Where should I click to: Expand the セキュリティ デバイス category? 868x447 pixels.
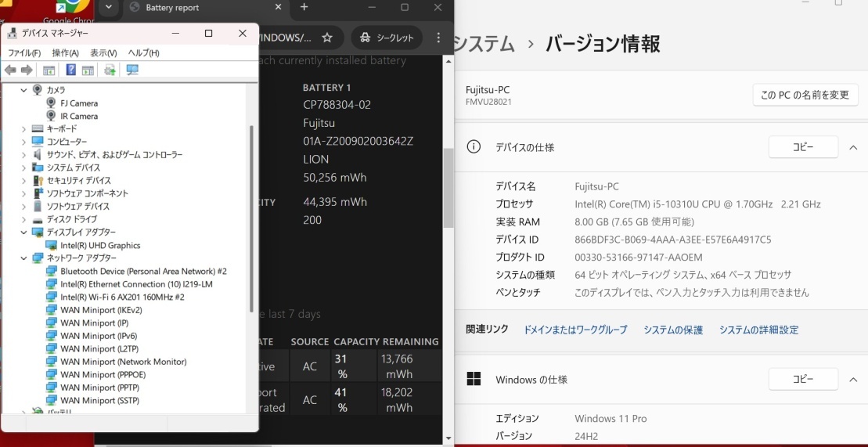(x=23, y=180)
